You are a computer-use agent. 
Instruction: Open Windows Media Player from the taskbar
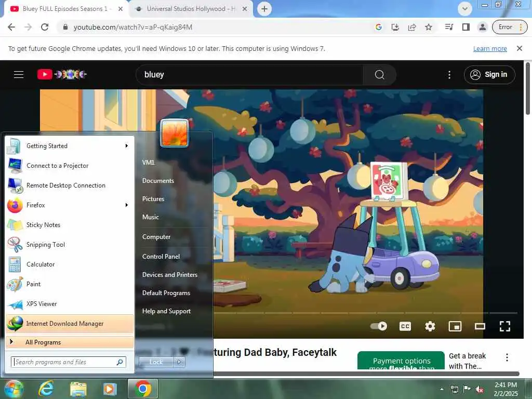pos(110,389)
